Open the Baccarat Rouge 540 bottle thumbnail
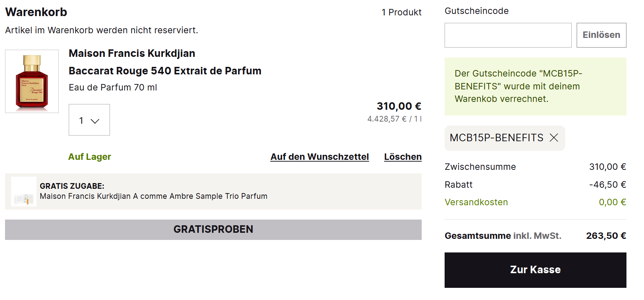Image resolution: width=644 pixels, height=300 pixels. pyautogui.click(x=32, y=82)
